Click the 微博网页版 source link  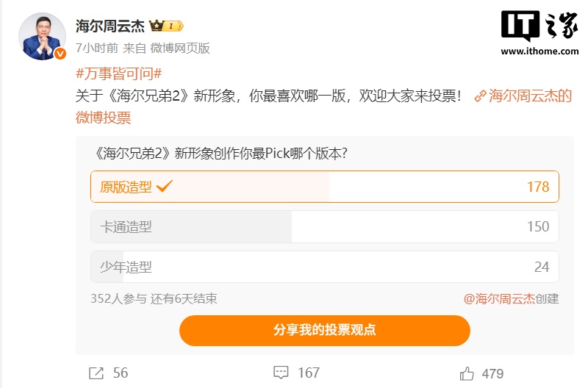pos(180,48)
